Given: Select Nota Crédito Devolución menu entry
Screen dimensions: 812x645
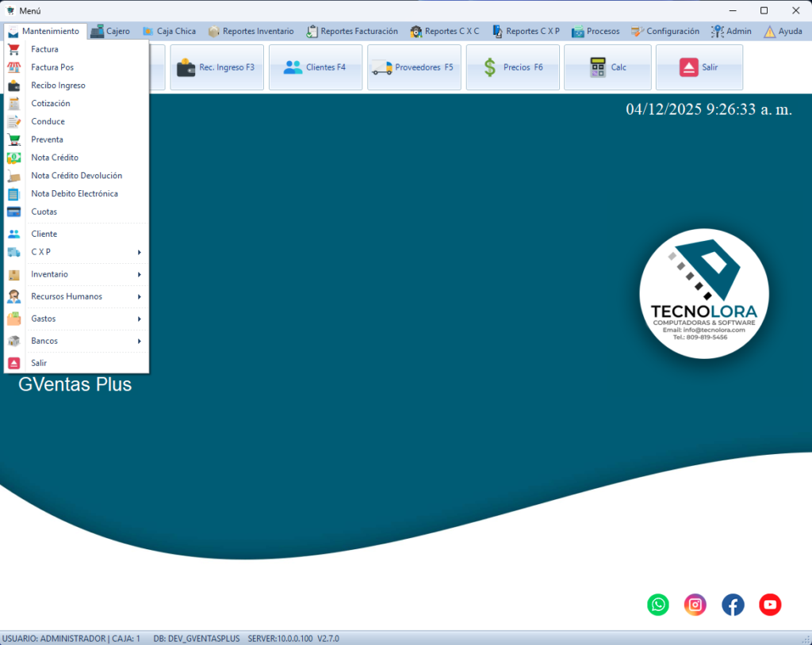Looking at the screenshot, I should pyautogui.click(x=76, y=175).
